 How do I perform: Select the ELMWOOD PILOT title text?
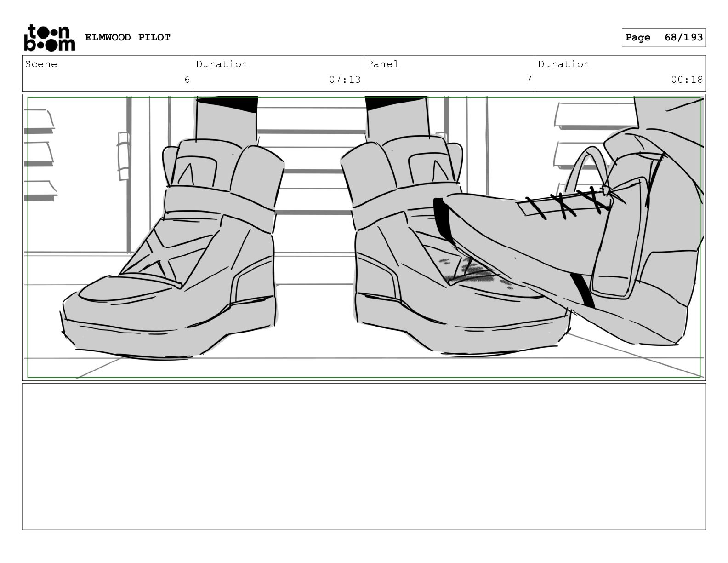click(x=128, y=37)
